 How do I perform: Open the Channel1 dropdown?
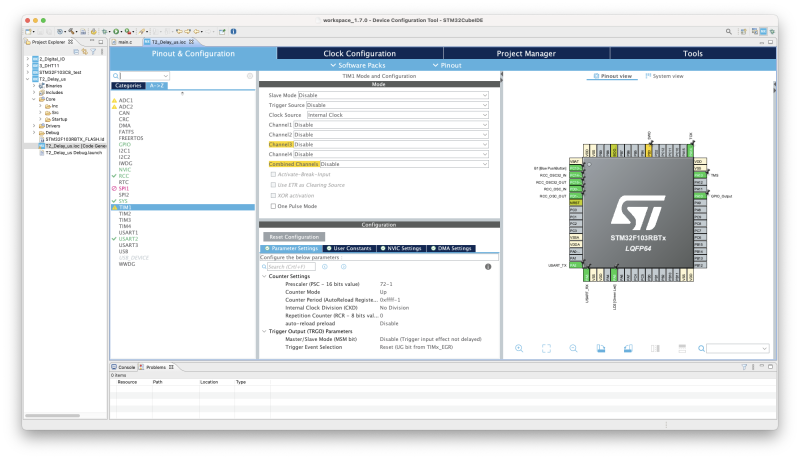(x=390, y=125)
